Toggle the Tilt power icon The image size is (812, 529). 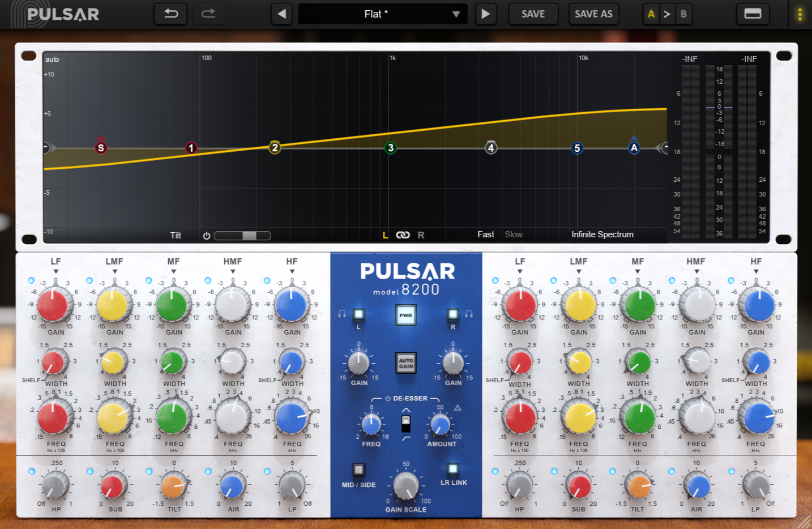(x=207, y=236)
